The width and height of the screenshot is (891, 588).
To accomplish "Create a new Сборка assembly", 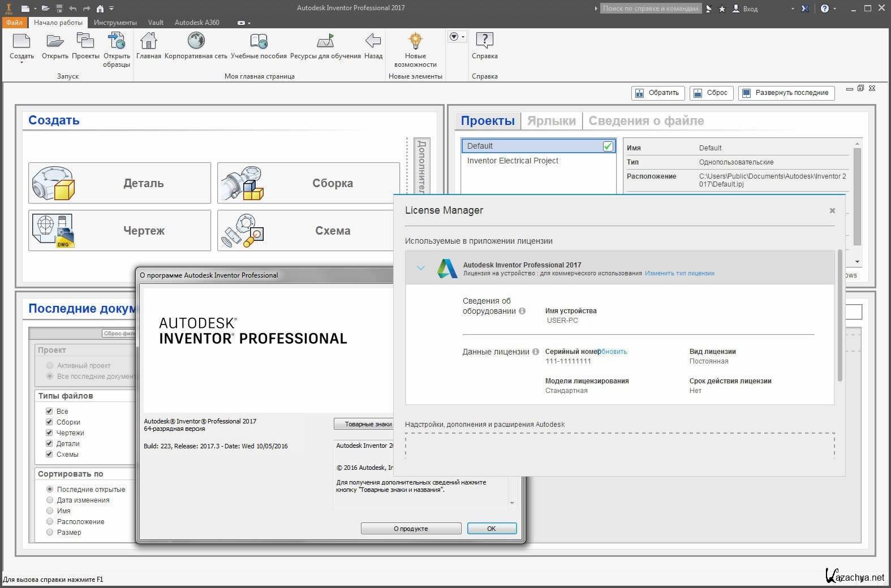I will click(x=308, y=183).
